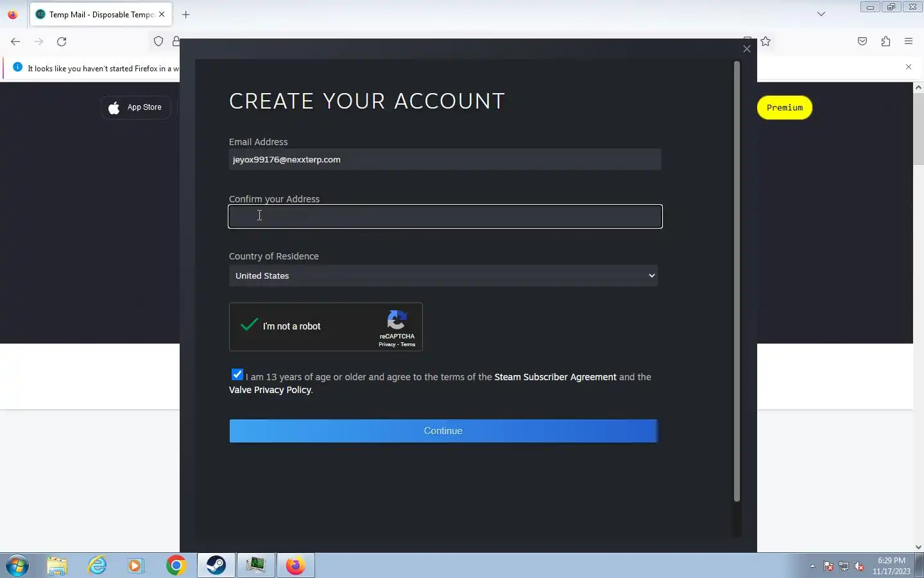Click the page scrollbar down arrow
Viewport: 924px width, 578px height.
pyautogui.click(x=918, y=547)
